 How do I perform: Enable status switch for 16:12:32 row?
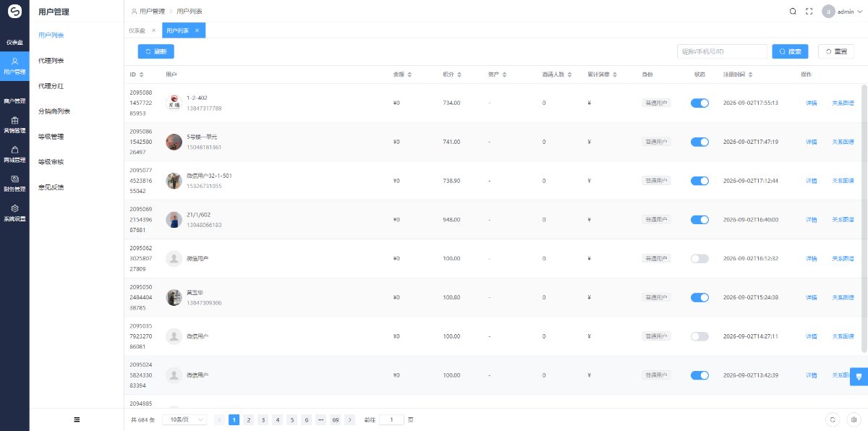[699, 258]
